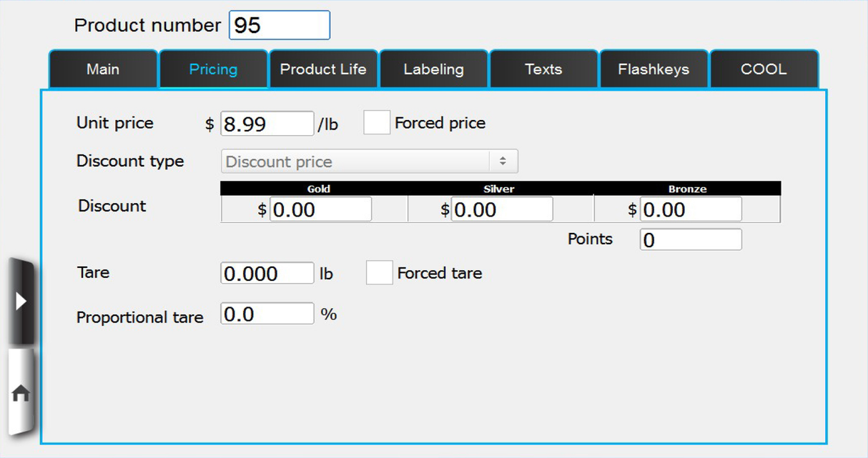Switch to the Labeling tab
868x458 pixels.
click(x=434, y=69)
